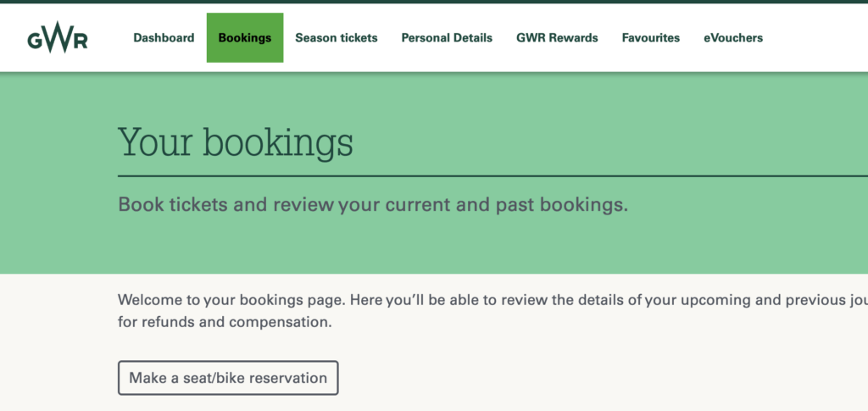Select the highlighted Bookings tab
Screen dimensions: 868x411
tap(245, 38)
